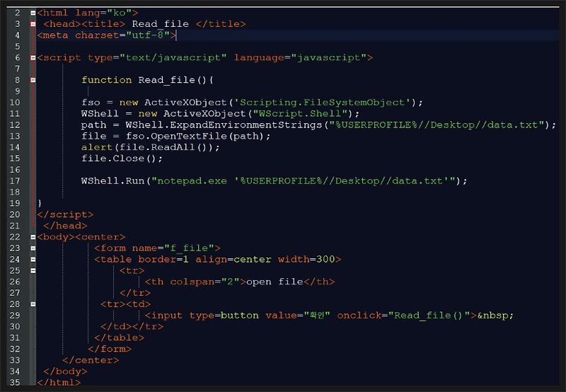Select line number 12 in the gutter
The image size is (566, 392).
click(15, 125)
